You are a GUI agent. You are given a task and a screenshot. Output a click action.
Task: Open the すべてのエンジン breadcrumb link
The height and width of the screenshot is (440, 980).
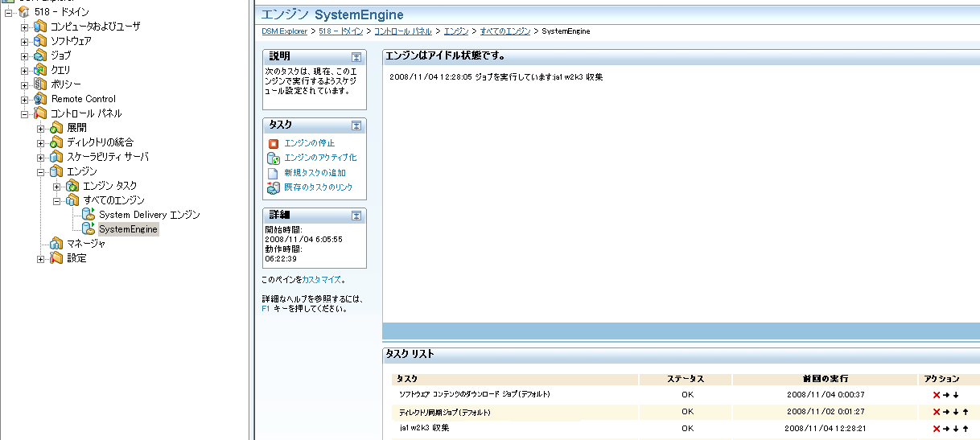pos(505,31)
